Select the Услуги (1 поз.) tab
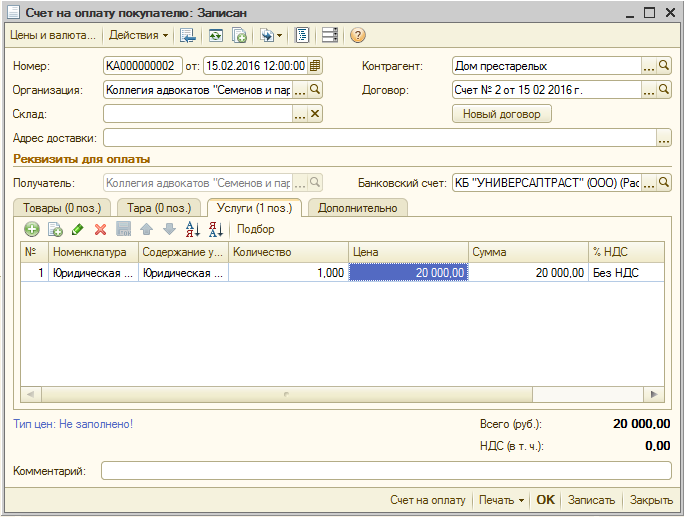This screenshot has width=684, height=517. 254,208
